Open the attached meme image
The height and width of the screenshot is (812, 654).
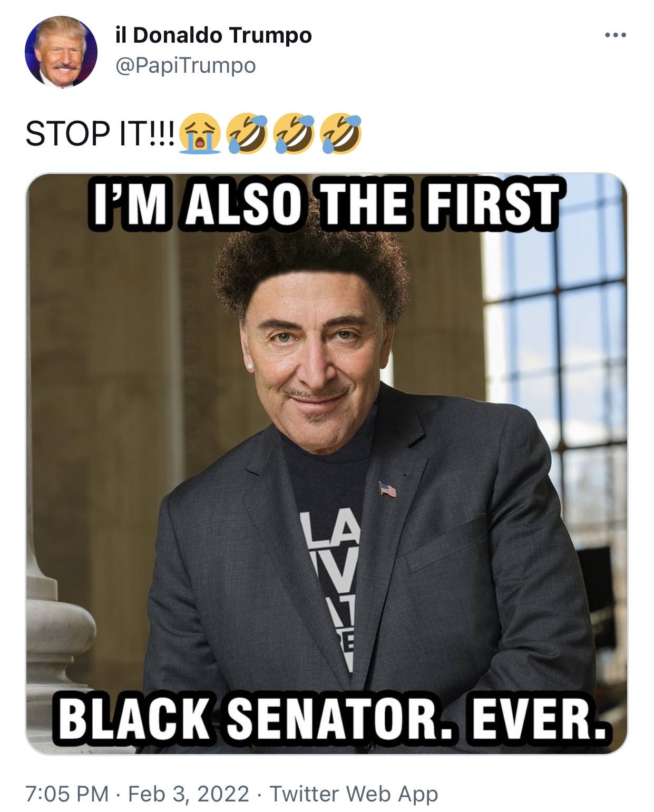tap(327, 464)
